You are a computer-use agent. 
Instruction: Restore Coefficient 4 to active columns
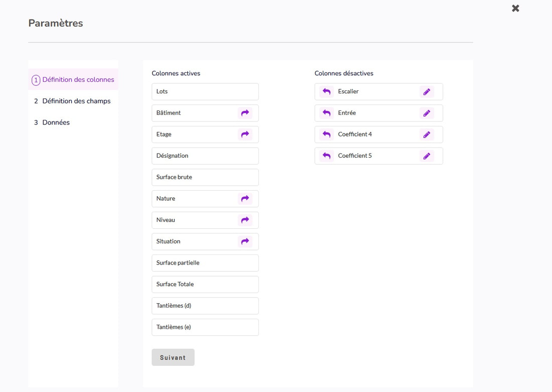point(327,135)
